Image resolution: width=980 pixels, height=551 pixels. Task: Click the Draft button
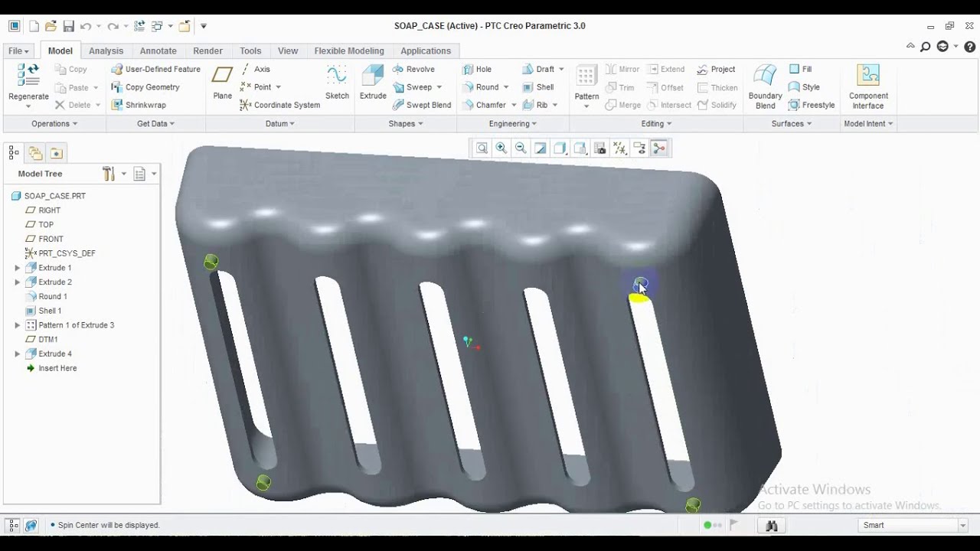coord(538,69)
